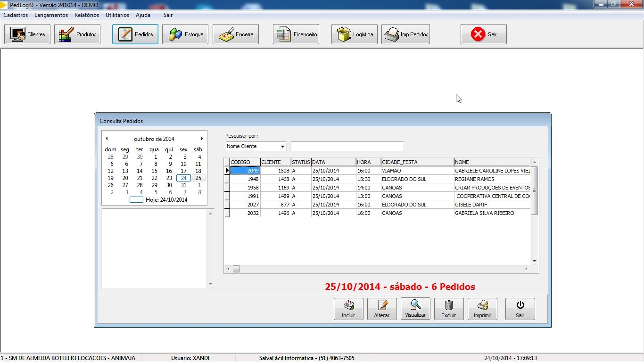Click the Excluir trash button
The width and height of the screenshot is (644, 362).
click(x=449, y=309)
